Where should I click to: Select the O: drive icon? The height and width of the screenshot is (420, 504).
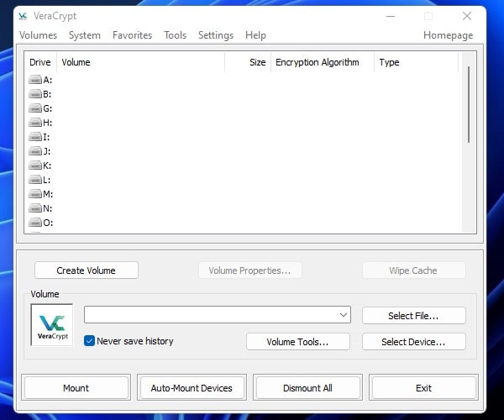click(x=35, y=223)
